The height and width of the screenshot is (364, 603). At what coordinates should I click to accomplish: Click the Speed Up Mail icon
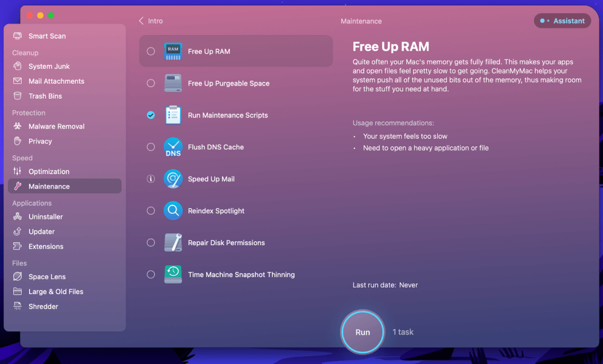coord(173,179)
